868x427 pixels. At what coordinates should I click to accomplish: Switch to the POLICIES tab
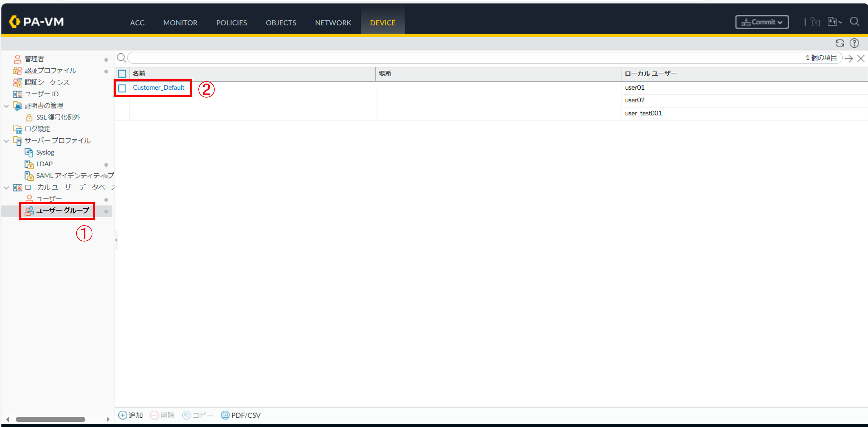point(231,23)
